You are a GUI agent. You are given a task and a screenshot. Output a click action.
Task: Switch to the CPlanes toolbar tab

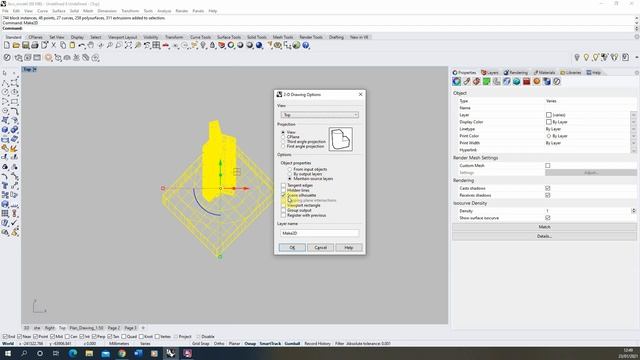tap(36, 37)
